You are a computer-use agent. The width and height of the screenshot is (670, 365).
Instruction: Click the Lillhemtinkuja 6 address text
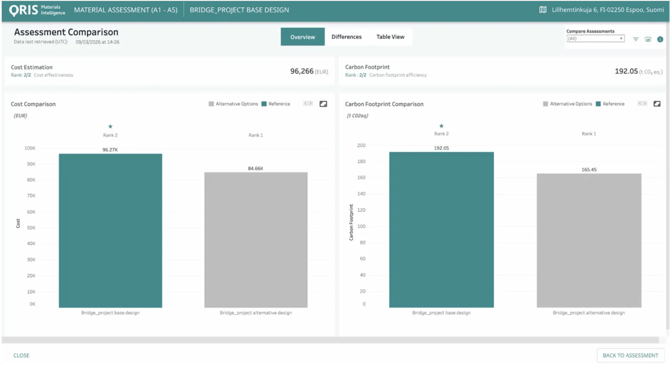608,9
